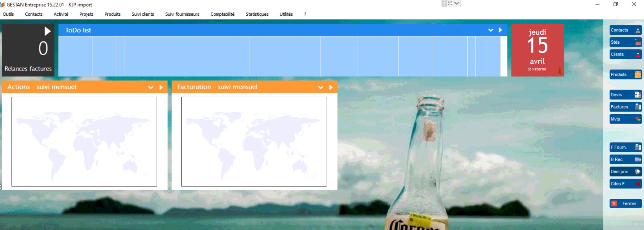Open the Clients shortcut button
The image size is (644, 230).
pos(625,55)
